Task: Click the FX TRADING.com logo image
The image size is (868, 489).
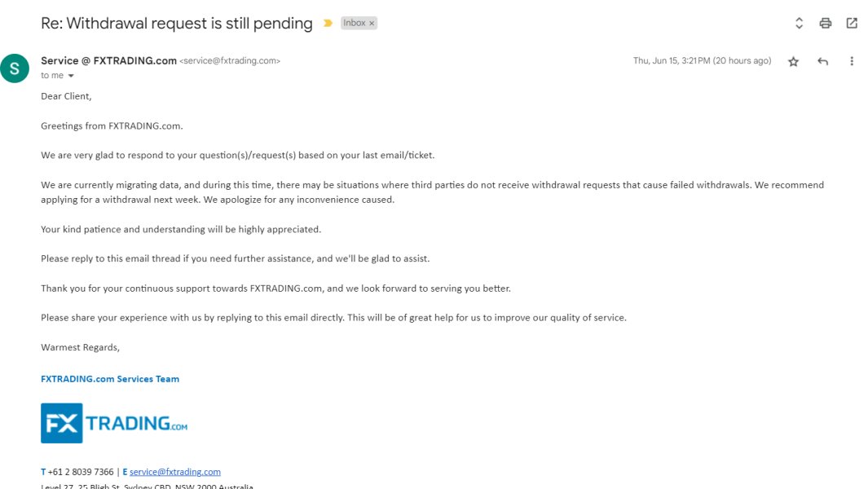Action: pos(114,423)
